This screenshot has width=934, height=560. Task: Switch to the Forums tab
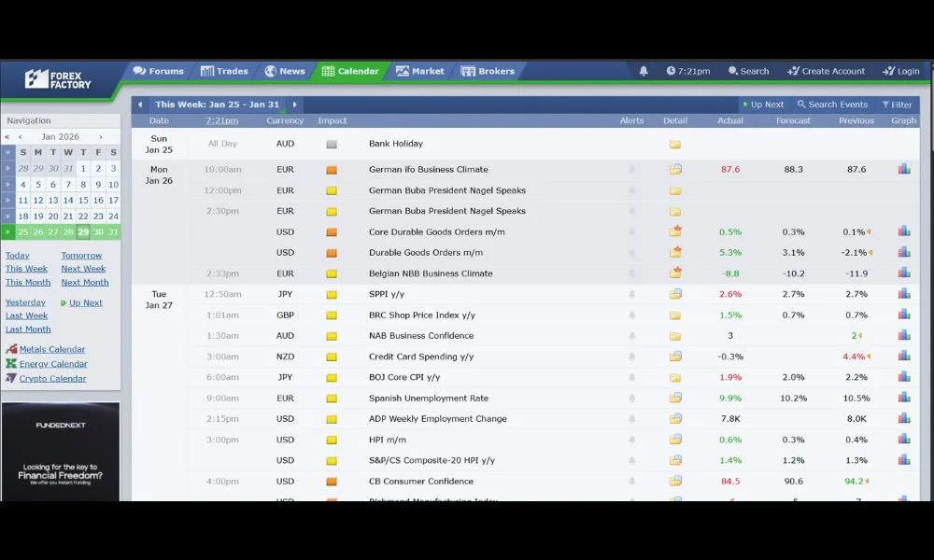[158, 71]
